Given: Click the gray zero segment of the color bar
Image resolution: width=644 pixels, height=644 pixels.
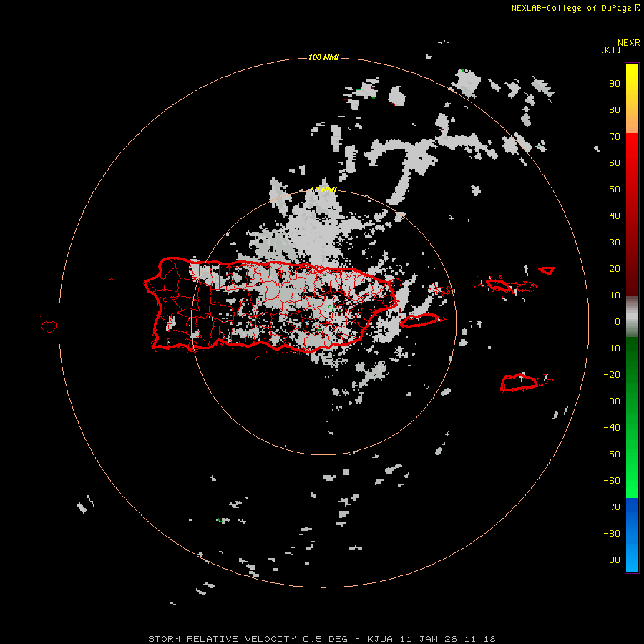Looking at the screenshot, I should [x=632, y=317].
